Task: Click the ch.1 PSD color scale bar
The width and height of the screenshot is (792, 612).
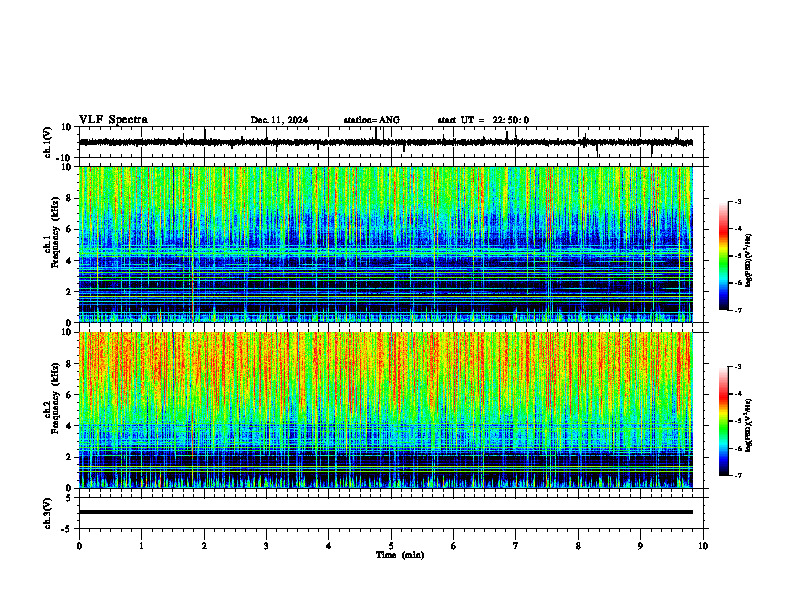Action: tap(723, 256)
